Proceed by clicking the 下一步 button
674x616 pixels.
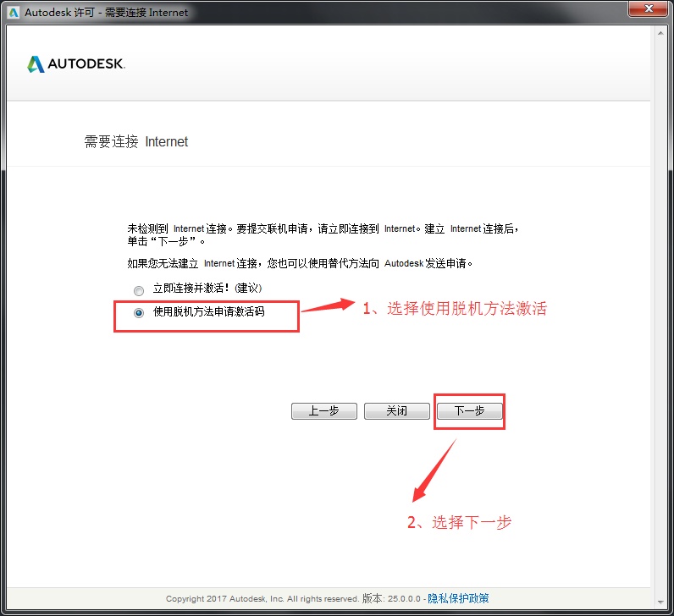[x=470, y=411]
